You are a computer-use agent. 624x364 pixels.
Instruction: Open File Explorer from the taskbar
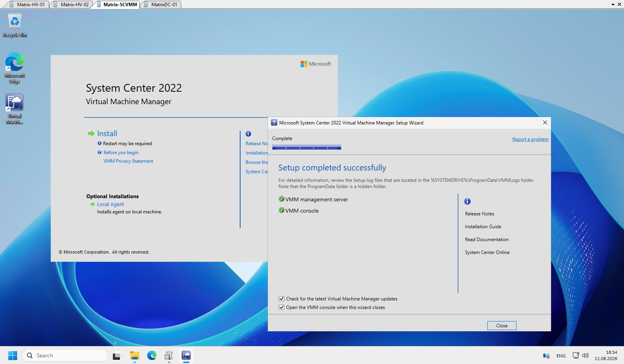click(x=135, y=355)
